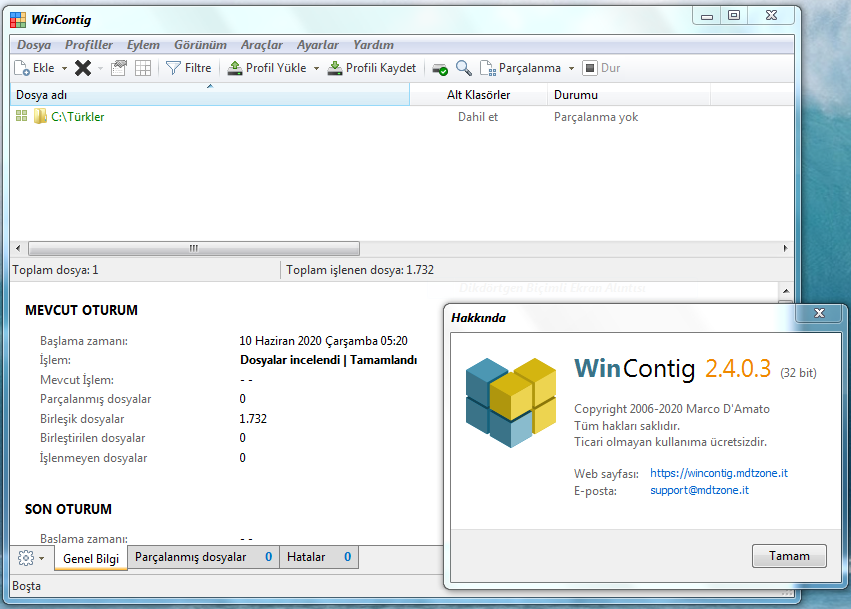Switch to the Parçalanmış dosyalar tab
Image resolution: width=851 pixels, height=609 pixels.
point(204,557)
